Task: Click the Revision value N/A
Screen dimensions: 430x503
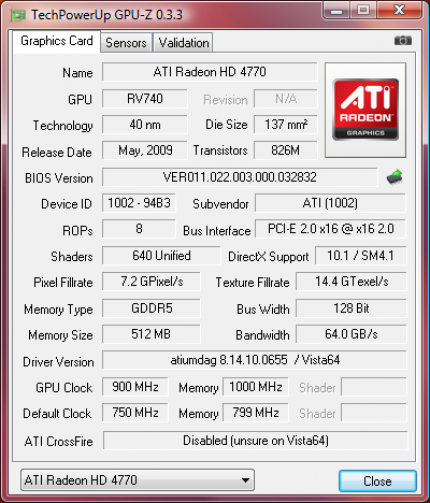Action: (x=286, y=99)
